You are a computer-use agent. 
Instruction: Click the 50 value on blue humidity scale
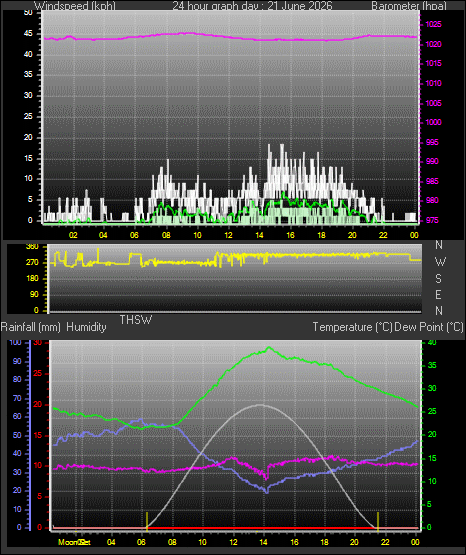pos(17,436)
